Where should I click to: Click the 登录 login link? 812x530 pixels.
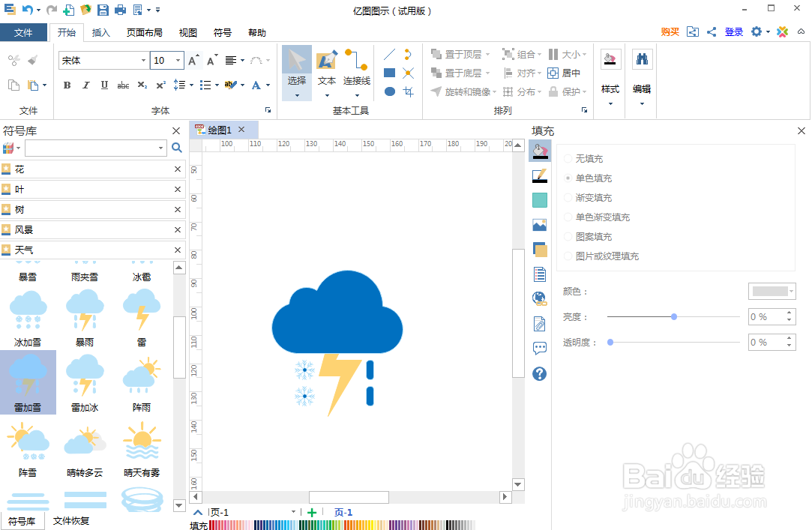(734, 32)
